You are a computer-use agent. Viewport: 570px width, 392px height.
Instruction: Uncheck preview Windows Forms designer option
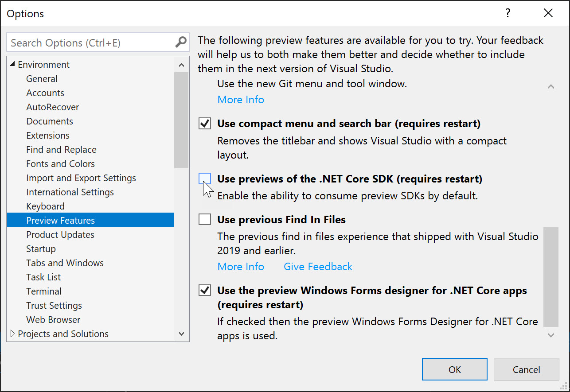click(205, 291)
